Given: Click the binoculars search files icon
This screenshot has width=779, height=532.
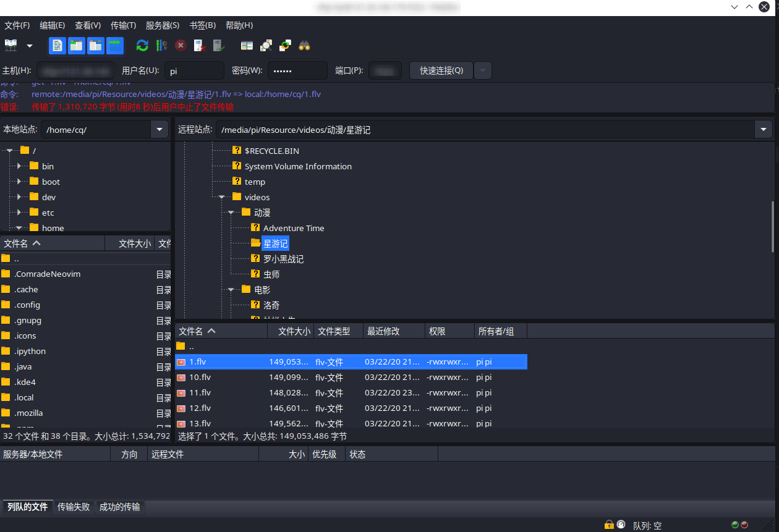Looking at the screenshot, I should 304,45.
